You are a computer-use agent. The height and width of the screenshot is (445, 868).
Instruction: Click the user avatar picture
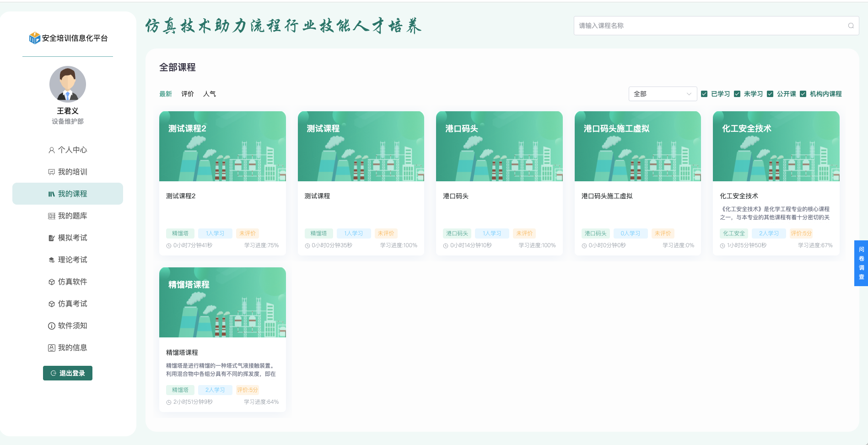[68, 84]
